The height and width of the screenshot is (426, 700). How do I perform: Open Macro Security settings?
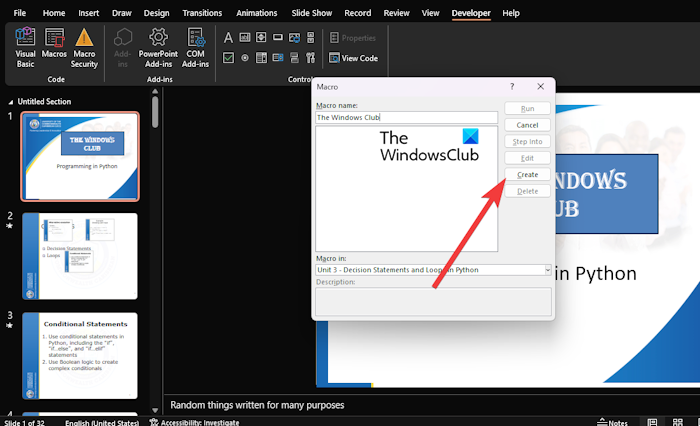click(x=85, y=45)
